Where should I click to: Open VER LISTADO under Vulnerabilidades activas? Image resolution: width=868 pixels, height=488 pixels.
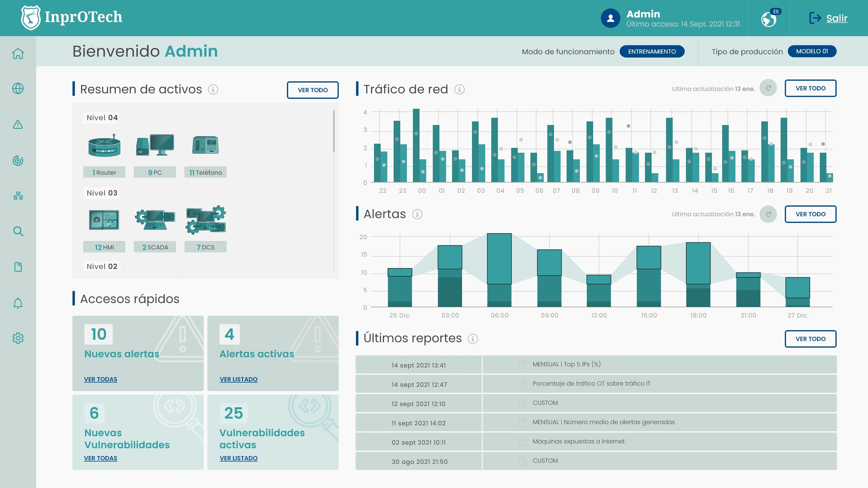238,458
